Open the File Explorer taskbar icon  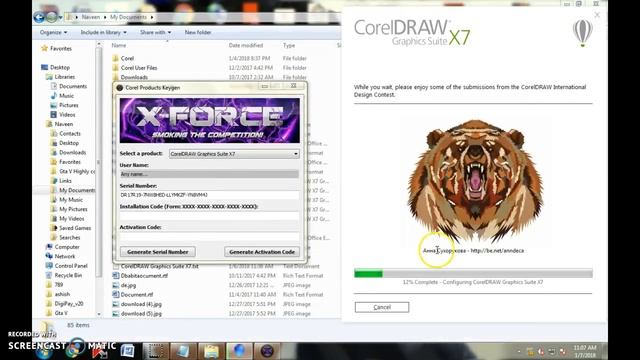click(211, 351)
